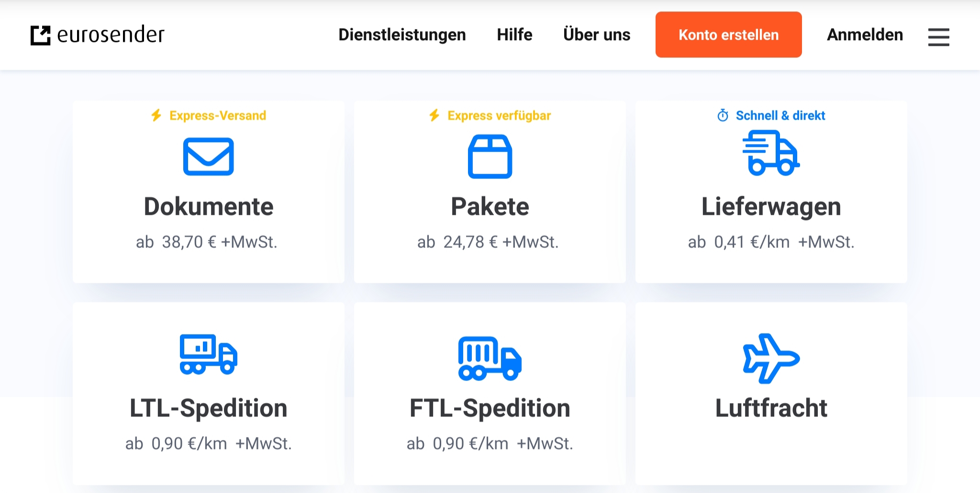Screen dimensions: 980x493
Task: Click the stopwatch icon beside Schnell & direkt
Action: (x=723, y=115)
